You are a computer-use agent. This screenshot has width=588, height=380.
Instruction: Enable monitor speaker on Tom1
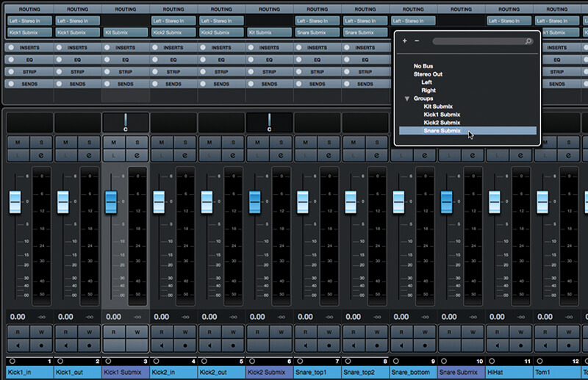click(x=545, y=345)
